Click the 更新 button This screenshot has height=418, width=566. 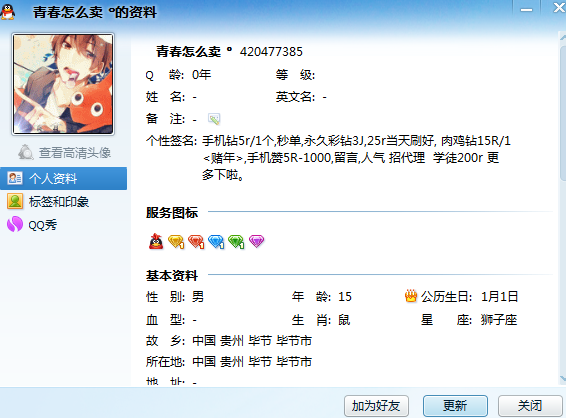tap(455, 406)
